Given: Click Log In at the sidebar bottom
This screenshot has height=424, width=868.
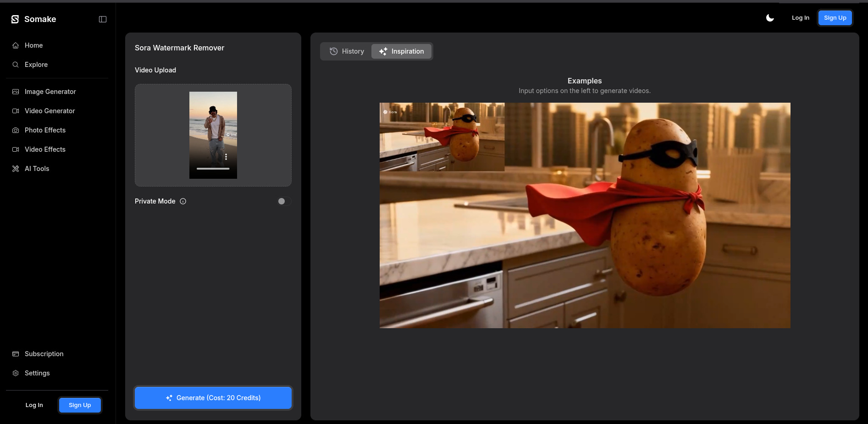Looking at the screenshot, I should coord(34,405).
